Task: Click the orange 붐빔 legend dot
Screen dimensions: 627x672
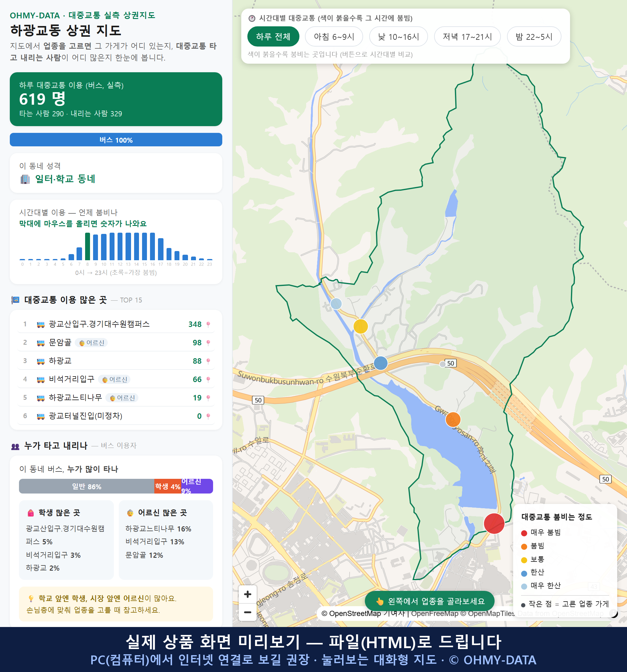Action: tap(524, 546)
